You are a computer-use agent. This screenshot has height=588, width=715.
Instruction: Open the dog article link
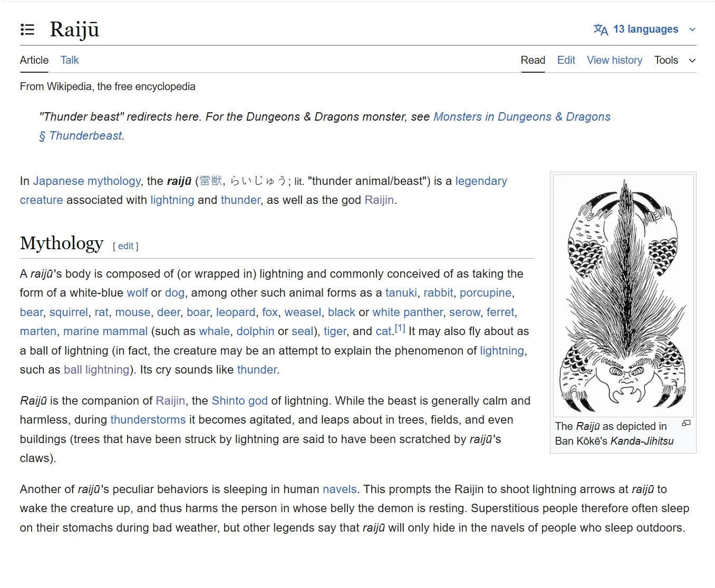[x=175, y=293]
